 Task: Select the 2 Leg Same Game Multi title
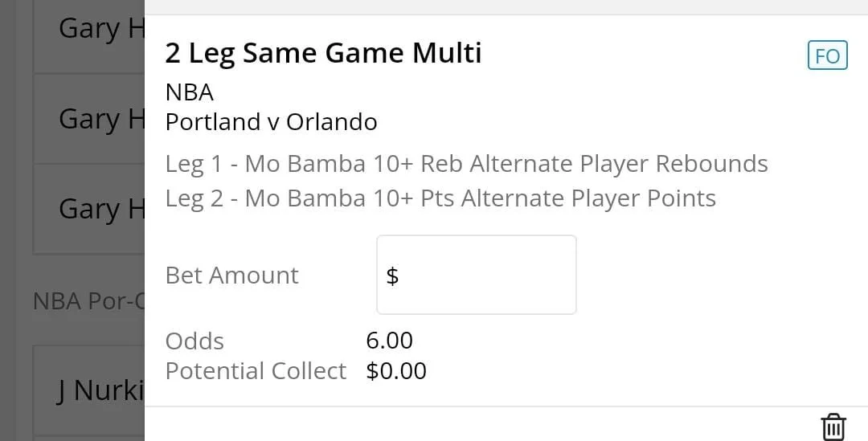(323, 53)
